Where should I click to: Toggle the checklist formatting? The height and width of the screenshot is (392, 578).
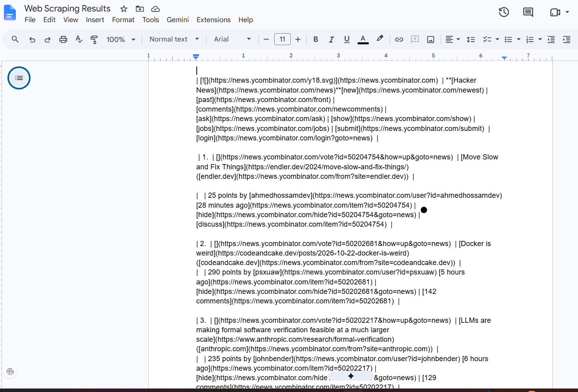[487, 39]
